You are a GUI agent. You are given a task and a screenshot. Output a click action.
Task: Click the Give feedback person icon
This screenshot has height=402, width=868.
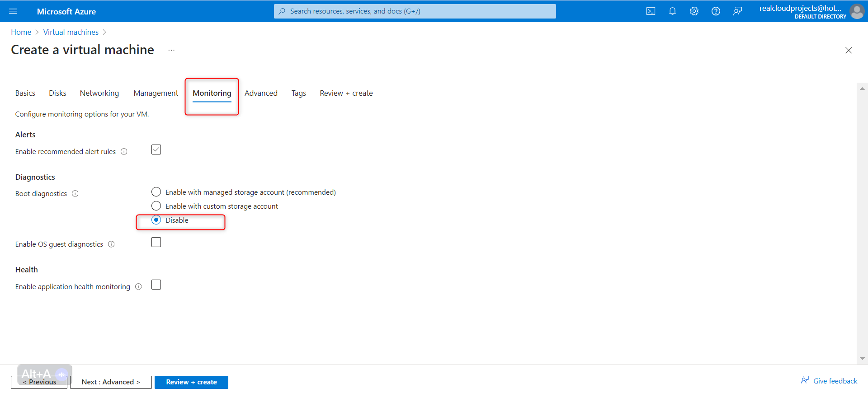pyautogui.click(x=805, y=380)
